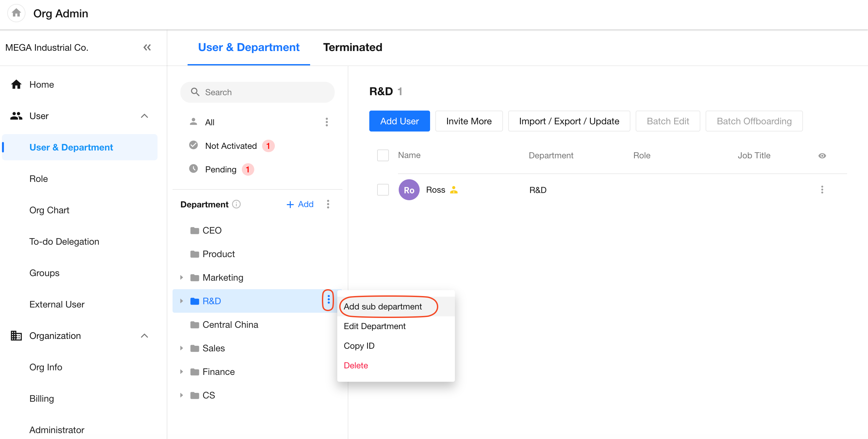Click the Add User button
The height and width of the screenshot is (439, 868).
(x=399, y=121)
